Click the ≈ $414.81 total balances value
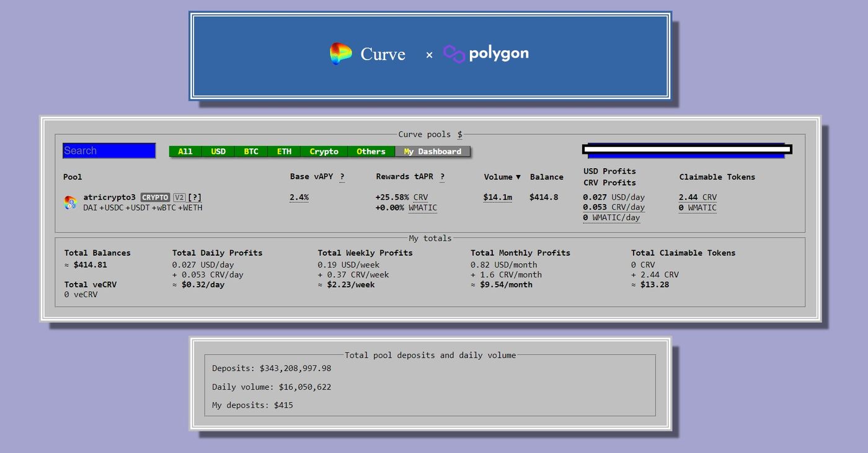This screenshot has height=453, width=868. point(86,265)
